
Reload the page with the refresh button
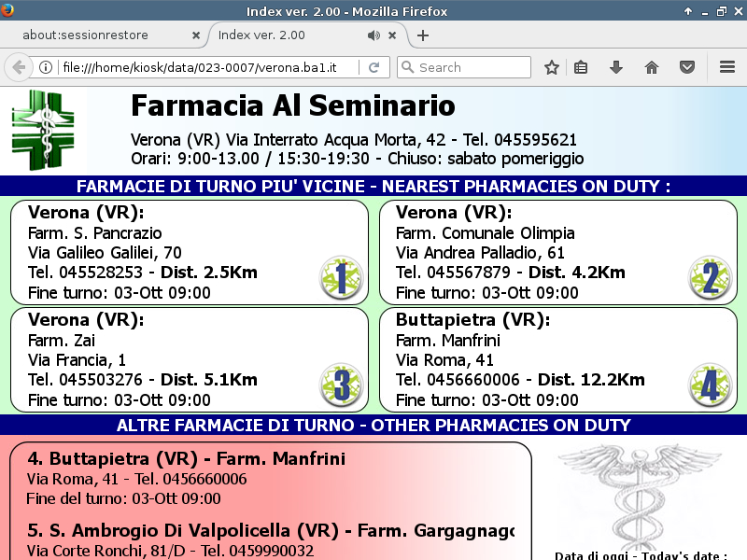pos(373,67)
